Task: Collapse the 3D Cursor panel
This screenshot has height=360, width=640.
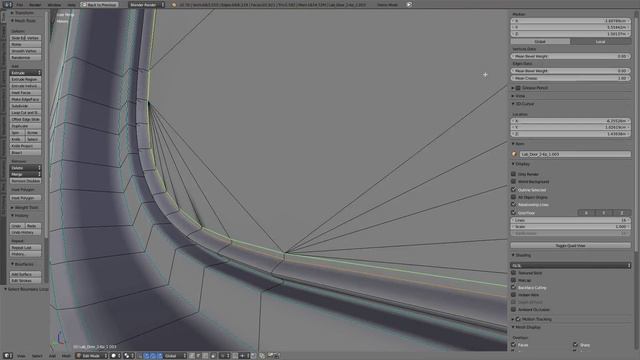Action: tap(513, 104)
